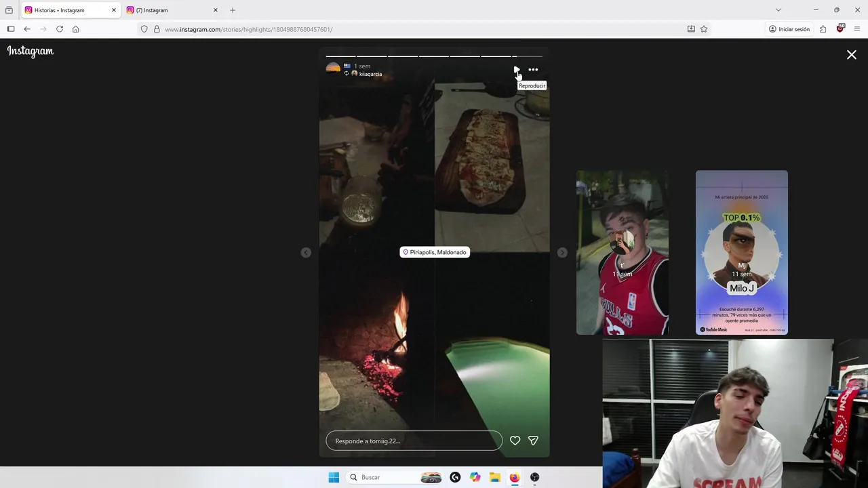Open the Windows Start menu

(334, 477)
